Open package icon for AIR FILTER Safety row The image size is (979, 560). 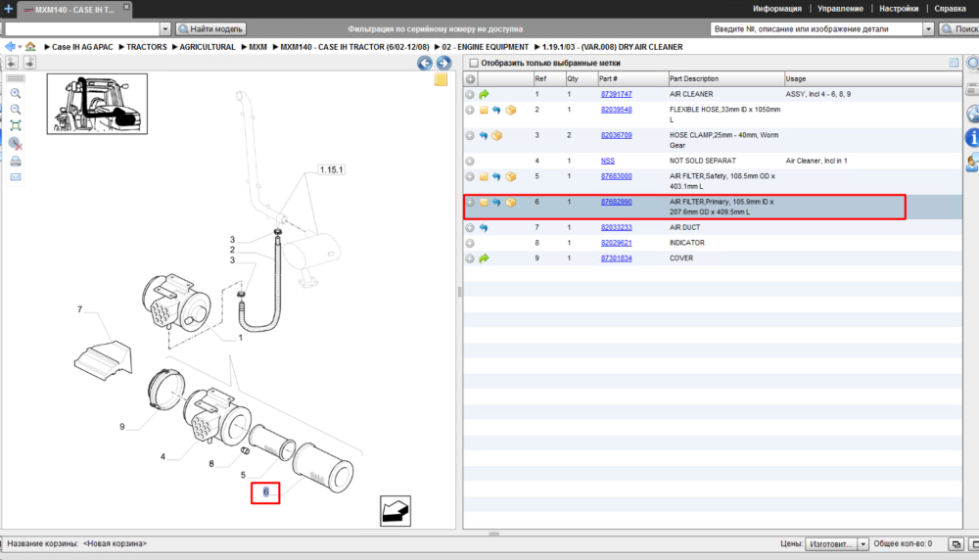[x=511, y=176]
